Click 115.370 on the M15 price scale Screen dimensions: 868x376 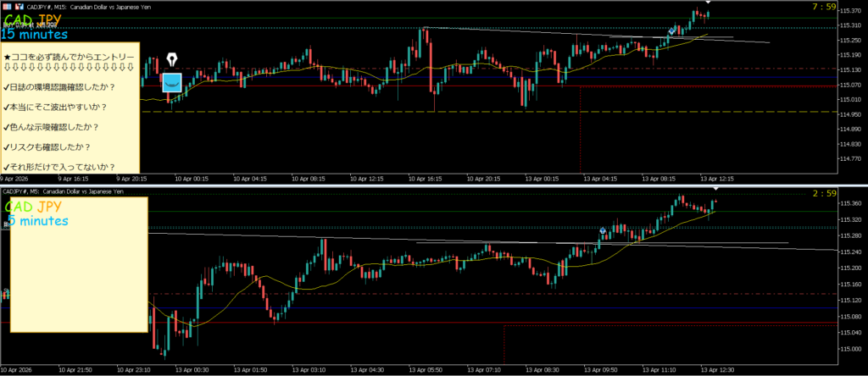pyautogui.click(x=849, y=12)
